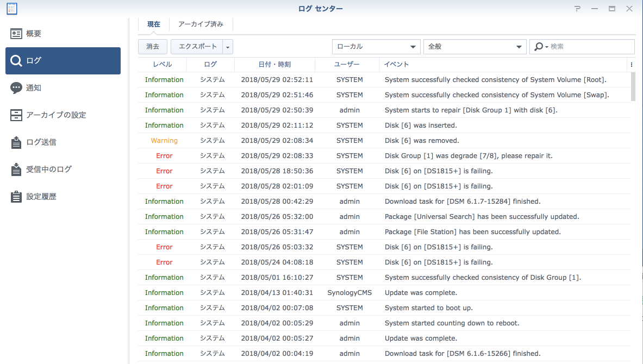
Task: Open the 全般 log type dropdown
Action: [475, 47]
